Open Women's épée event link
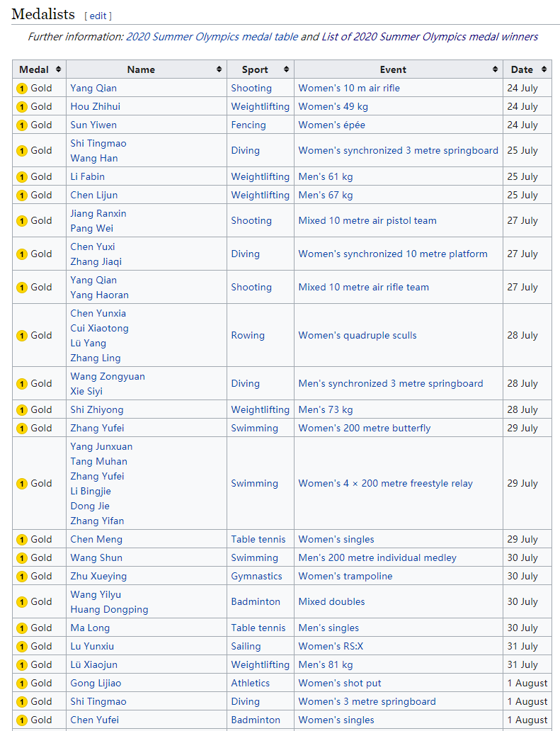The image size is (560, 731). click(332, 125)
